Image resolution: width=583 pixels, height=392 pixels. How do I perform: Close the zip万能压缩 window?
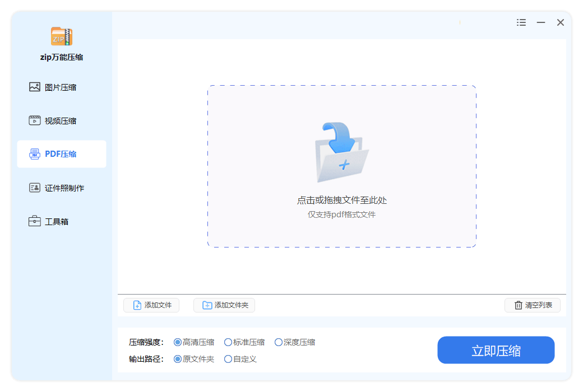click(x=561, y=22)
